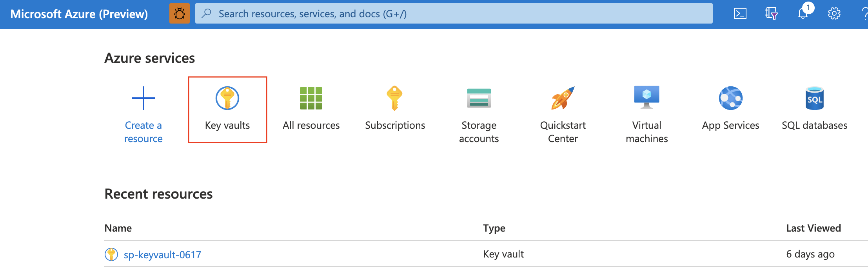Click the Create a resource plus icon

click(143, 98)
